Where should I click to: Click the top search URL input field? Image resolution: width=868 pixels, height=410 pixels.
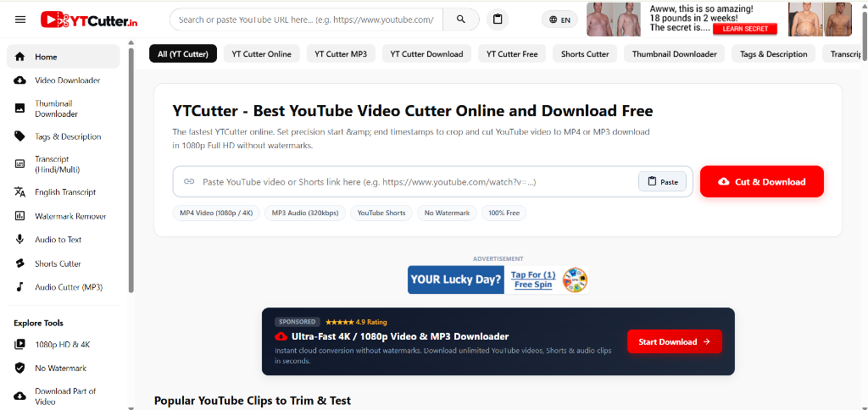306,19
